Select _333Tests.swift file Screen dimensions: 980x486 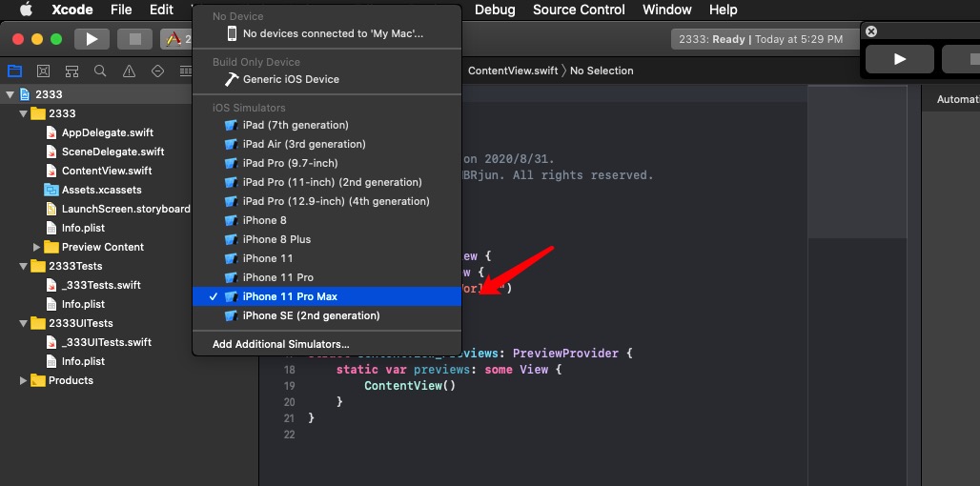click(x=101, y=285)
